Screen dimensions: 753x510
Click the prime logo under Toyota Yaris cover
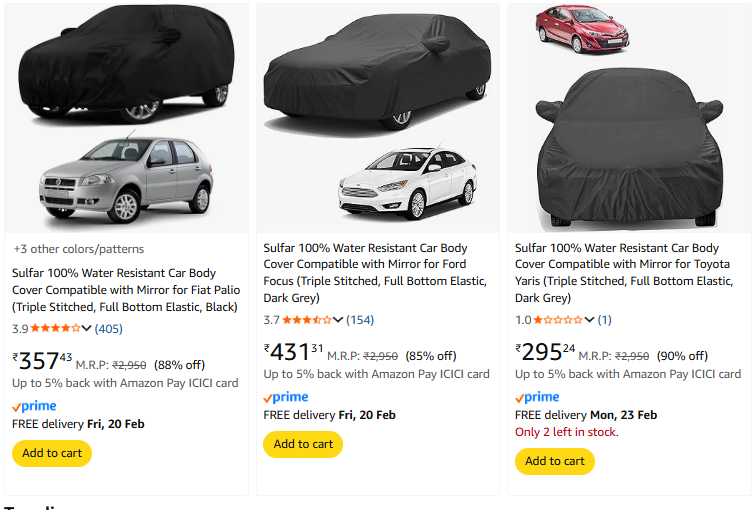(x=537, y=398)
